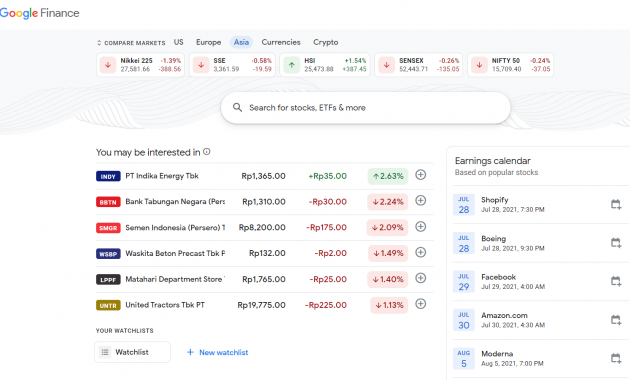Click the 1.40% loss badge
The height and width of the screenshot is (380, 630).
(388, 279)
